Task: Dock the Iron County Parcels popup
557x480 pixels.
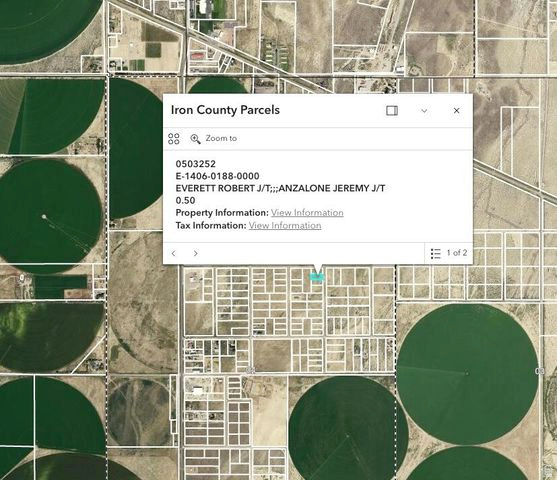Action: pos(392,110)
